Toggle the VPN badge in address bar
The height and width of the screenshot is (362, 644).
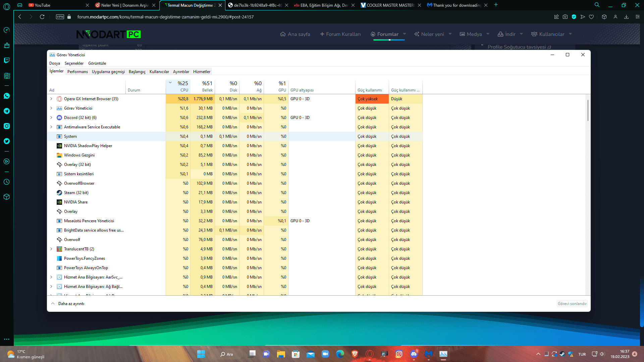pos(60,17)
